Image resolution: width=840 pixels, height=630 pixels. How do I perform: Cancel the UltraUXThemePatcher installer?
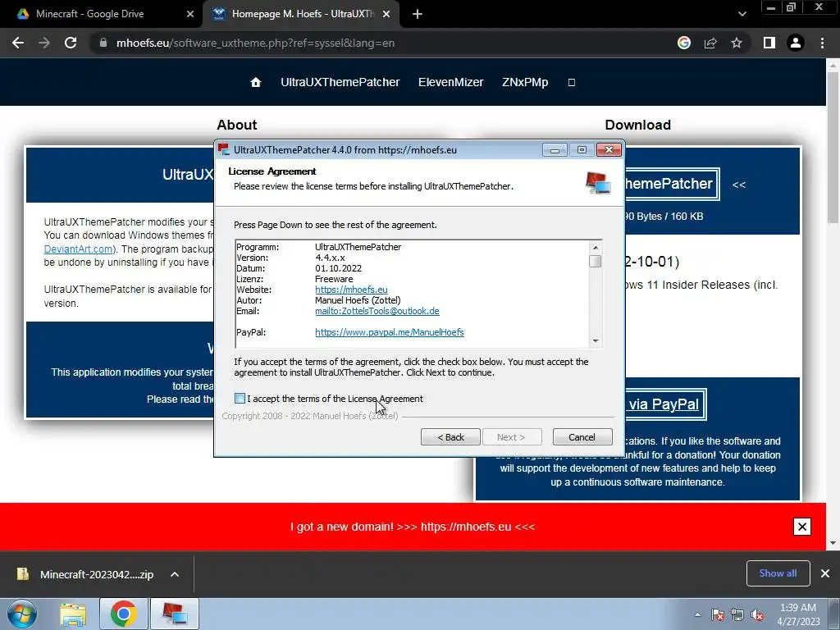pos(582,437)
